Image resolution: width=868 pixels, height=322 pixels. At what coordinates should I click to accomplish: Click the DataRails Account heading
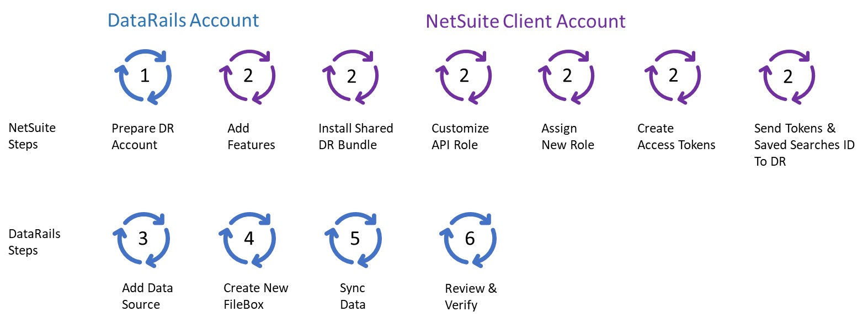(x=183, y=20)
